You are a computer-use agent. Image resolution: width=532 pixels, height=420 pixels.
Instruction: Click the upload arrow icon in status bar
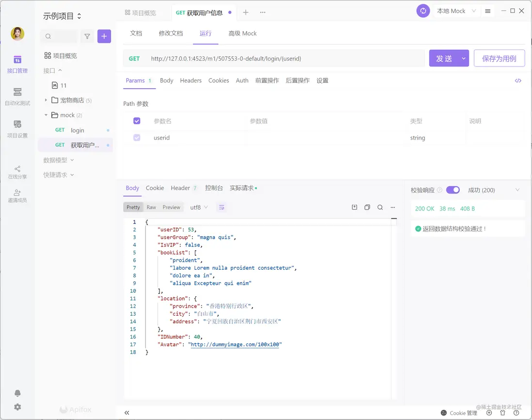click(489, 413)
